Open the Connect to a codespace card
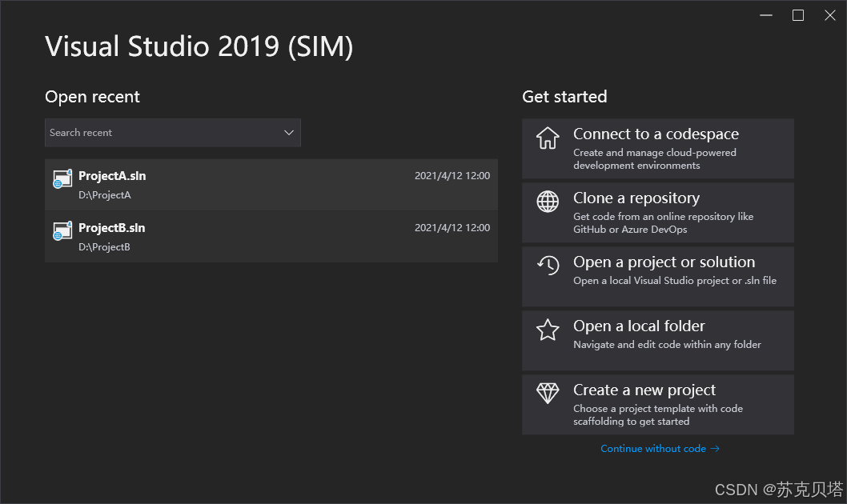Viewport: 847px width, 504px height. point(658,149)
